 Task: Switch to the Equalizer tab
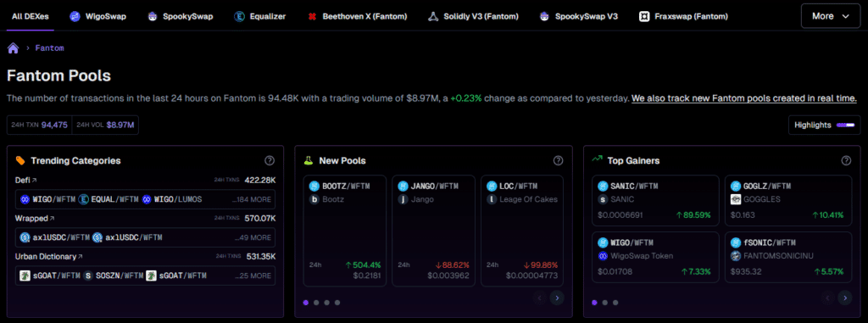(x=259, y=17)
